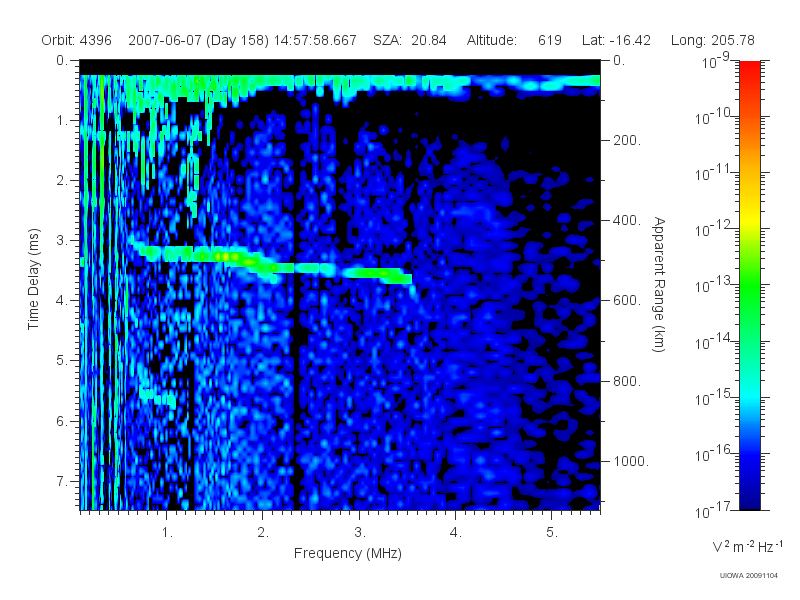Click the yellow region of the color bar
The image size is (800, 600).
coord(749,220)
